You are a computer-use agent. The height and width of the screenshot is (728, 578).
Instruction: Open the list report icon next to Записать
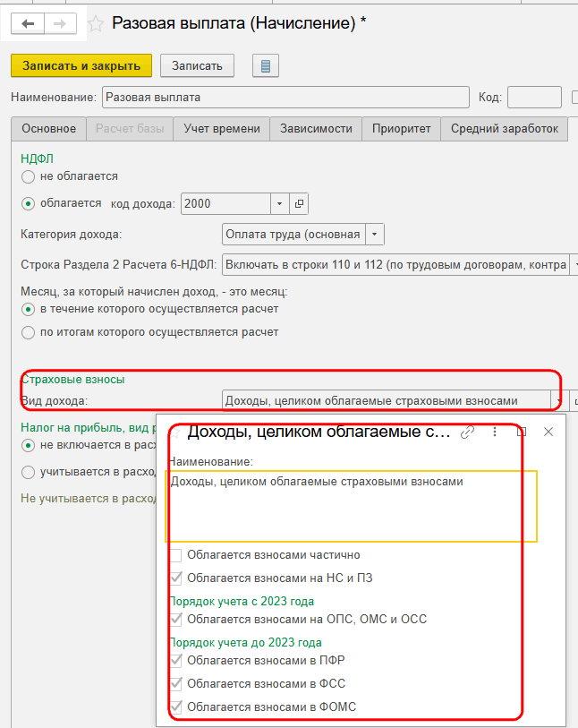click(266, 66)
